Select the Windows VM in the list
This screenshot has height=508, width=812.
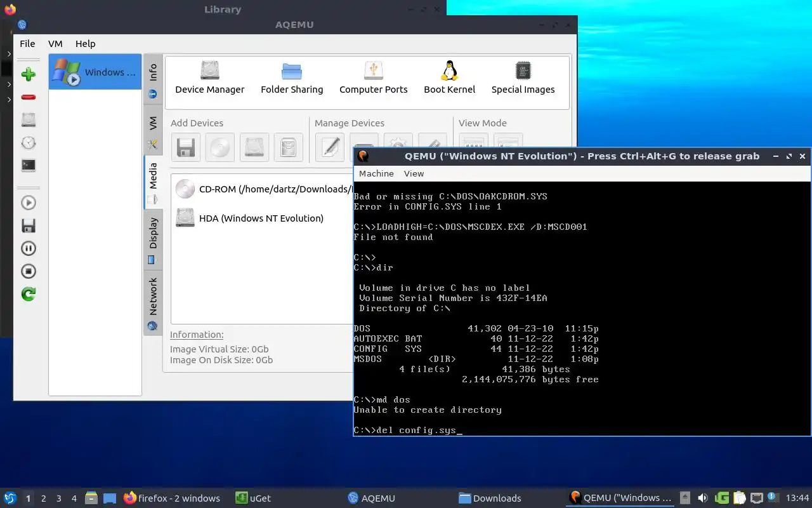coord(95,72)
